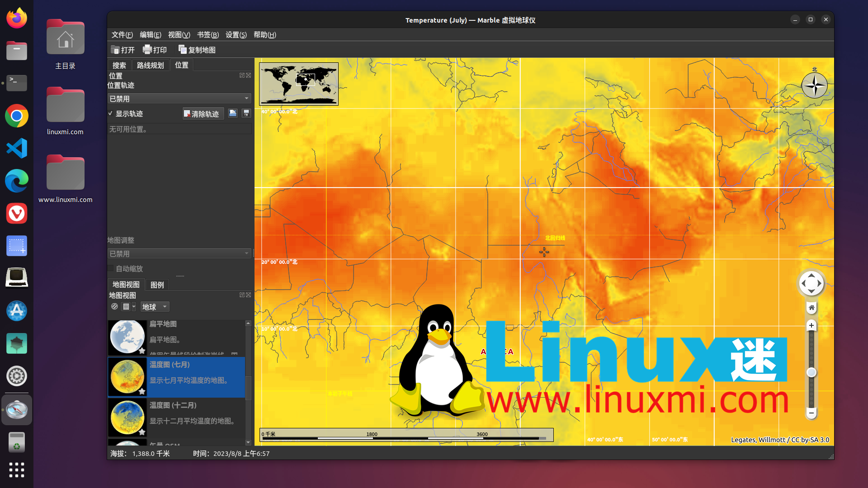Open Google Chrome from the dock
This screenshot has height=488, width=868.
click(x=17, y=116)
